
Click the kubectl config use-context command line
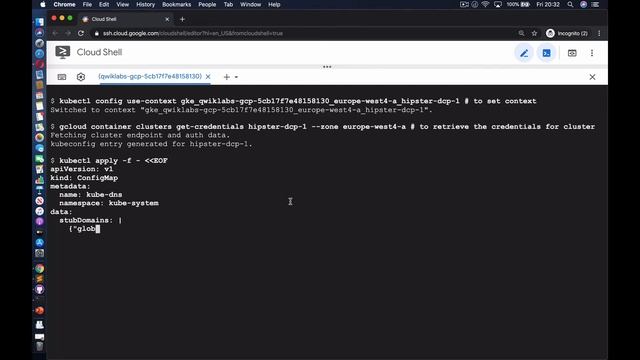(x=293, y=101)
